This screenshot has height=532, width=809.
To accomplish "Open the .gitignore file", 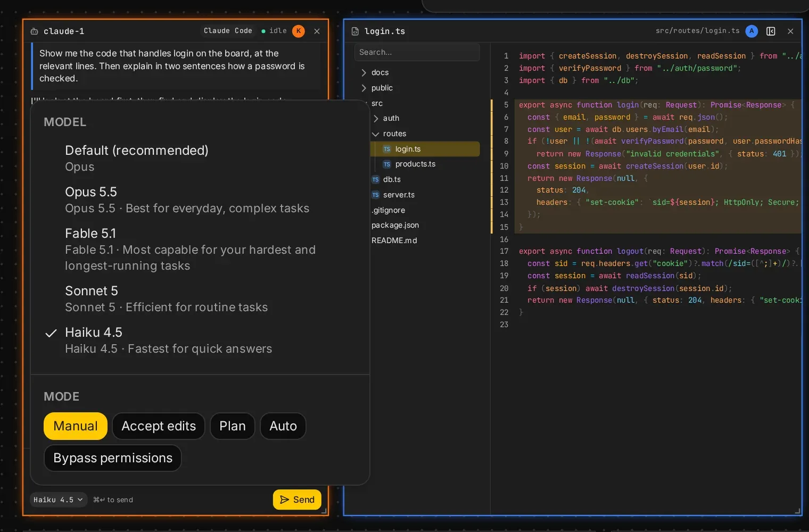I will [x=426, y=210].
